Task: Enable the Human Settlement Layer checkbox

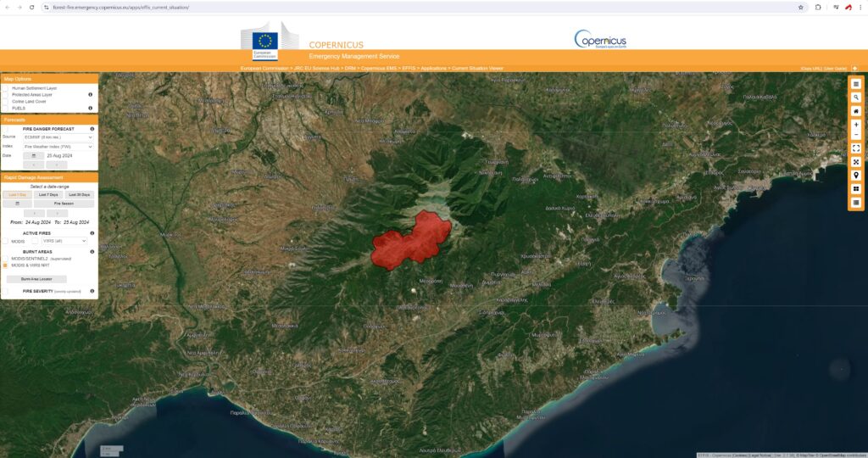Action: tap(5, 88)
